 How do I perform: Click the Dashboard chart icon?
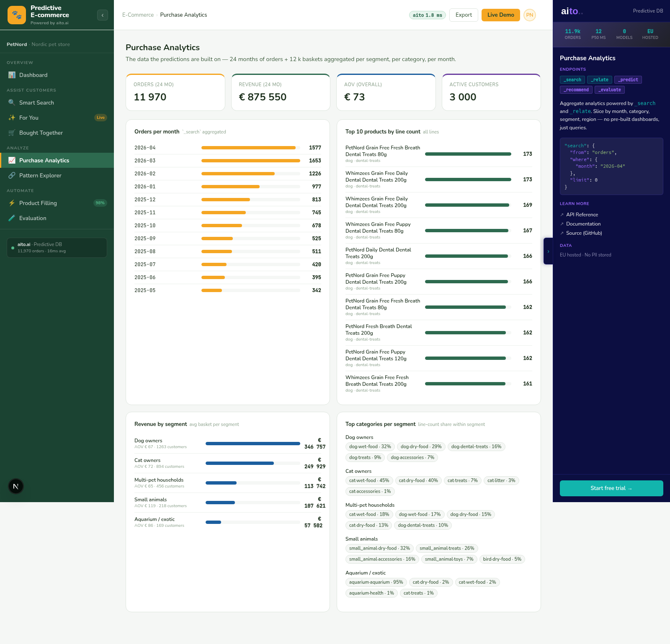click(x=12, y=75)
